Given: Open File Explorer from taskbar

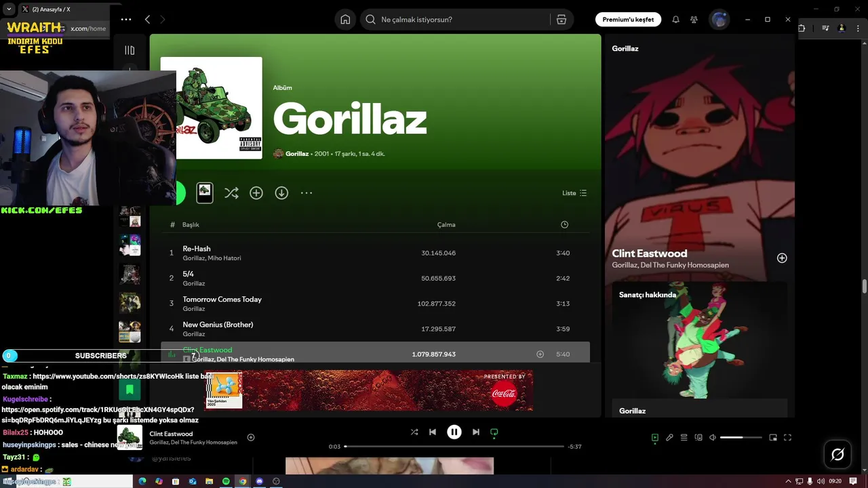Looking at the screenshot, I should click(x=210, y=481).
